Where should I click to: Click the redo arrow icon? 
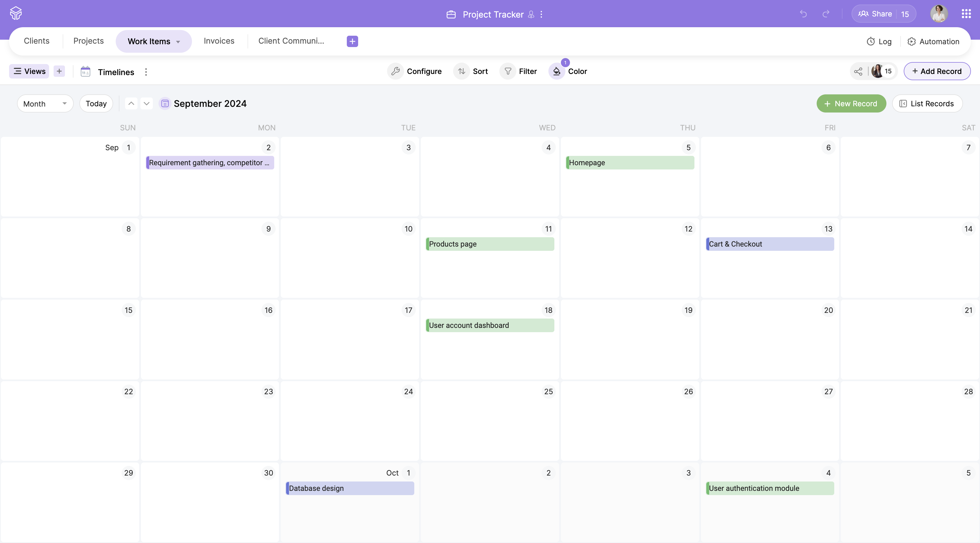click(x=825, y=14)
